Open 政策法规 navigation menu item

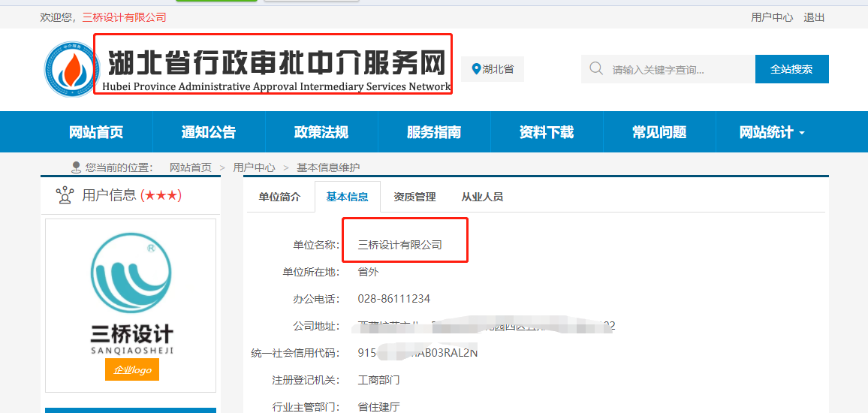[x=321, y=132]
